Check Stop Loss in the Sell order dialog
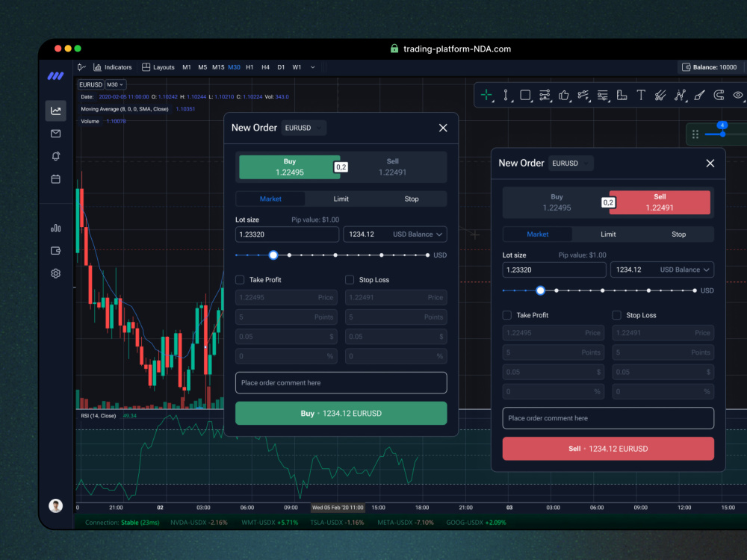The height and width of the screenshot is (560, 747). point(616,315)
